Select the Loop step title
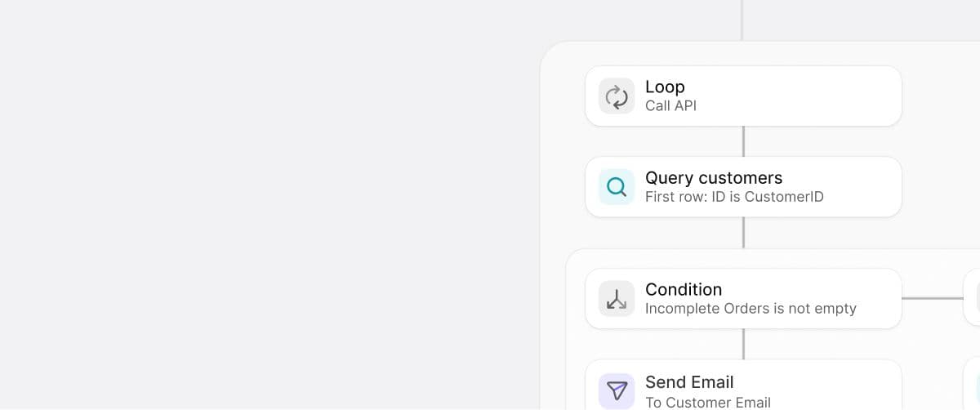This screenshot has width=980, height=410. pyautogui.click(x=665, y=87)
